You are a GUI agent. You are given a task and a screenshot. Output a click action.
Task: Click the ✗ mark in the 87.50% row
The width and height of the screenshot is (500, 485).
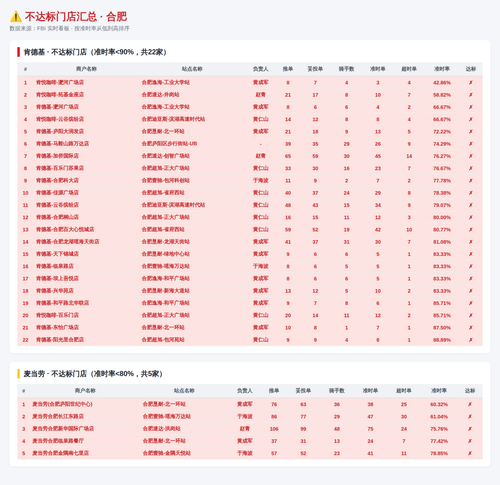click(471, 327)
